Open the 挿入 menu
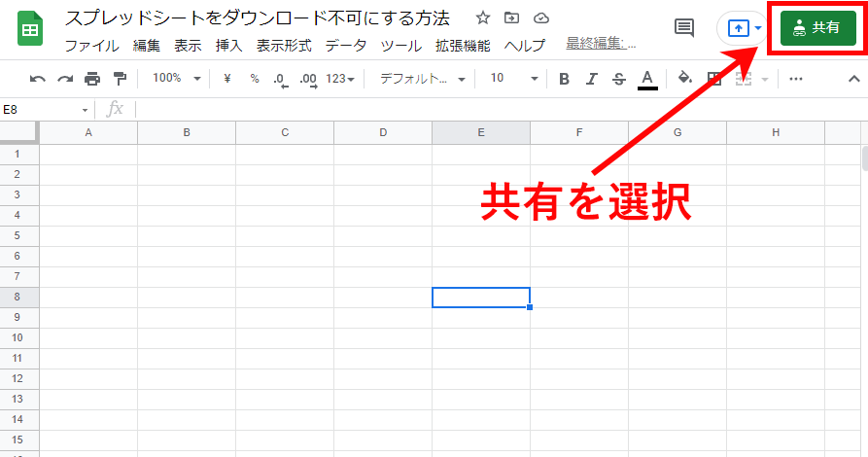 (229, 46)
